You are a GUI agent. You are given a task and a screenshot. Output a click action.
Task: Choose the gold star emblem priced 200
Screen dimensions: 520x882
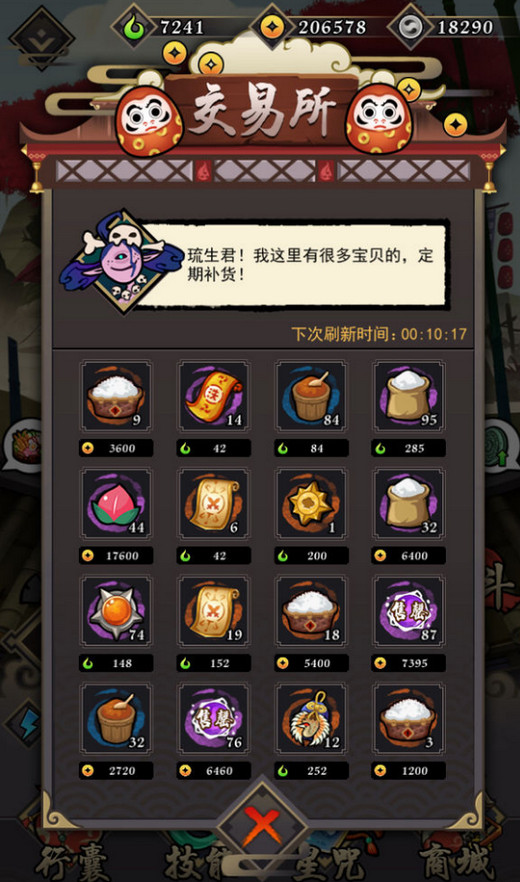pyautogui.click(x=311, y=504)
